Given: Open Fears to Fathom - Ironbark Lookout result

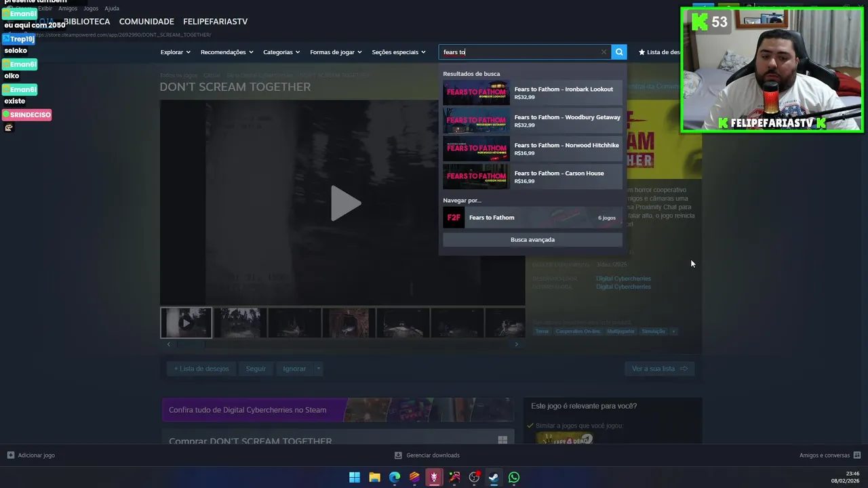Looking at the screenshot, I should pos(532,93).
